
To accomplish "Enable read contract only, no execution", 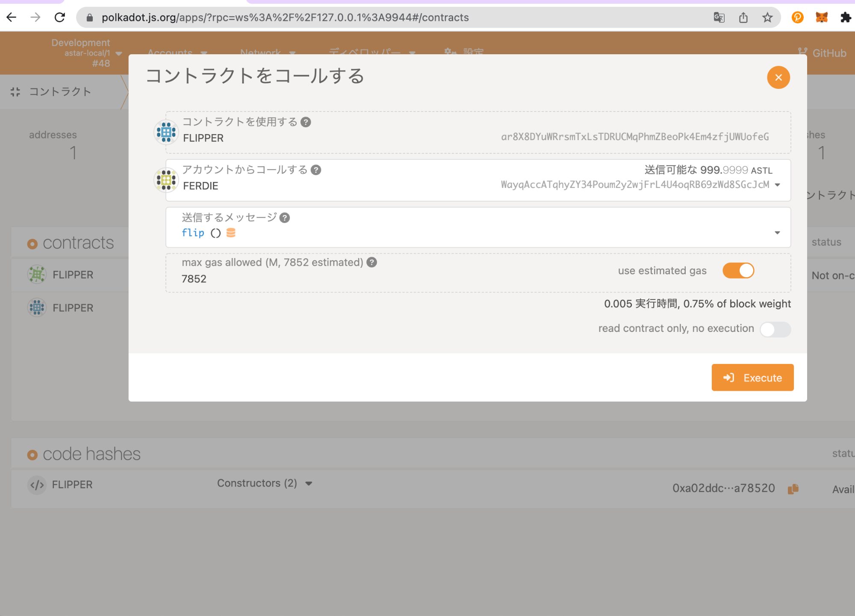I will point(775,329).
